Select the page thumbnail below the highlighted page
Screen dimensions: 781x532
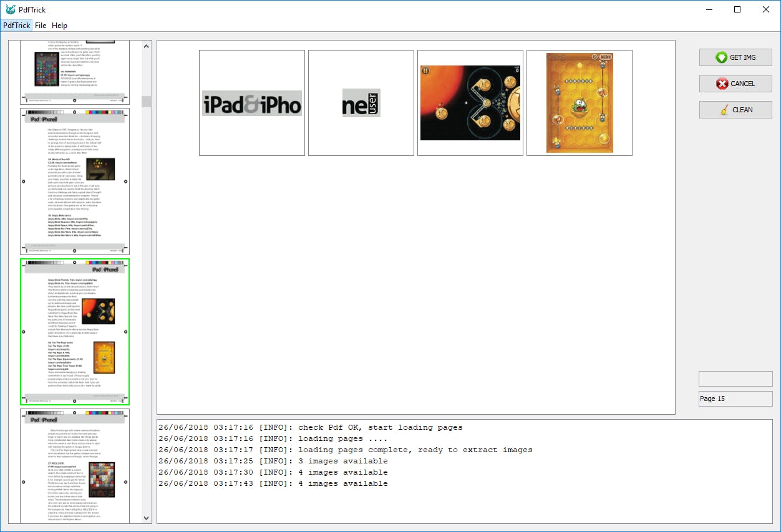(75, 466)
